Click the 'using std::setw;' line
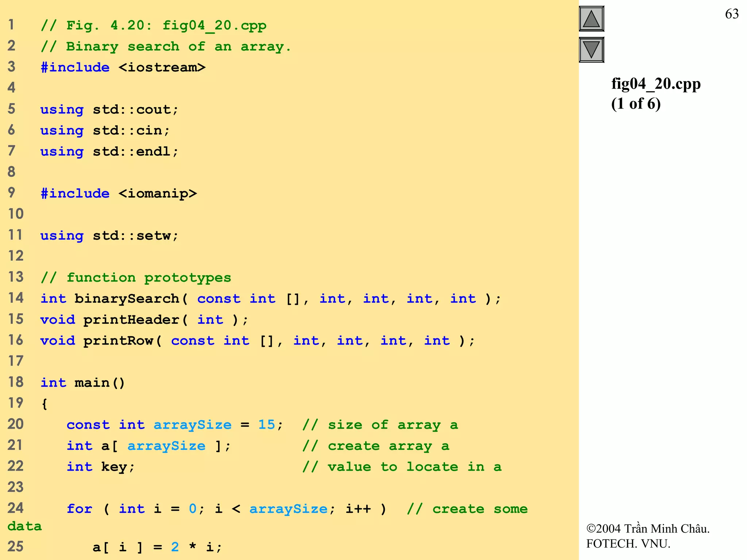 pos(109,236)
